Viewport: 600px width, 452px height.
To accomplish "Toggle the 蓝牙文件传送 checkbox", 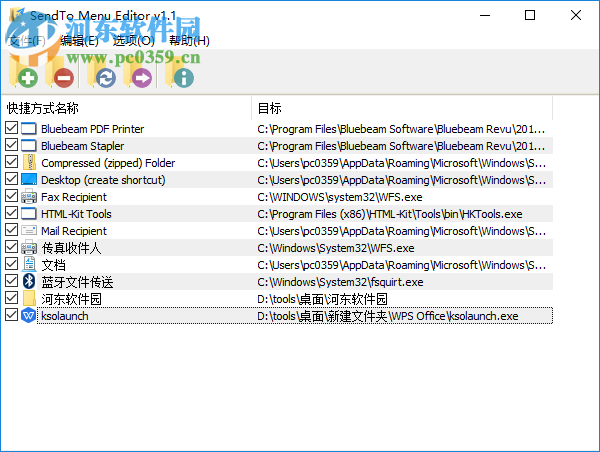I will click(11, 281).
